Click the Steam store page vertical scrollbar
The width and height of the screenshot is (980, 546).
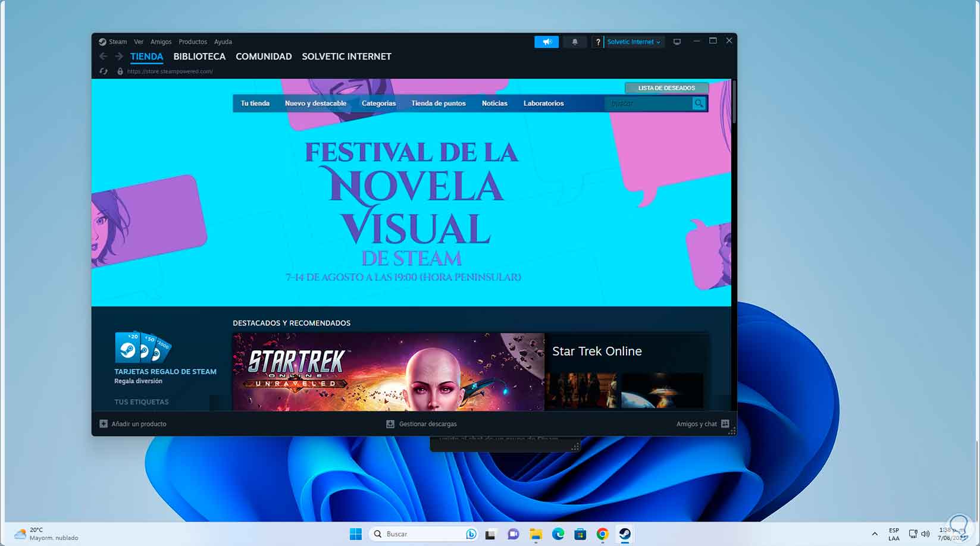[734, 101]
